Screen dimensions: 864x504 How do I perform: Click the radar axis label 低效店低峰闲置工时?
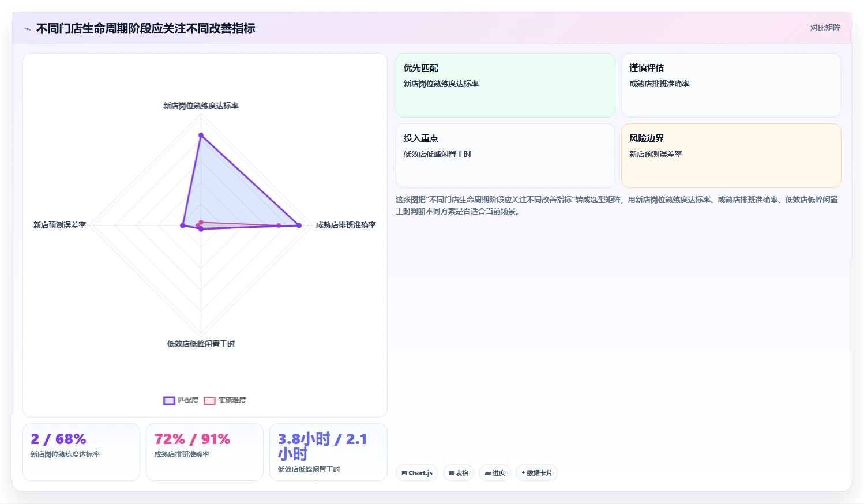point(201,344)
